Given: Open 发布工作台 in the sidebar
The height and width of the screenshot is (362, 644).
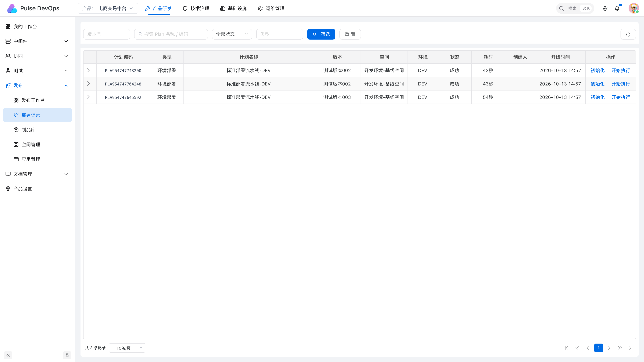Looking at the screenshot, I should coord(37,100).
